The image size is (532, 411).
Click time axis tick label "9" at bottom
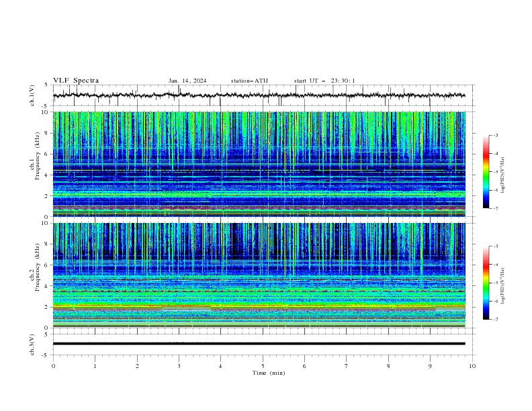coord(430,366)
